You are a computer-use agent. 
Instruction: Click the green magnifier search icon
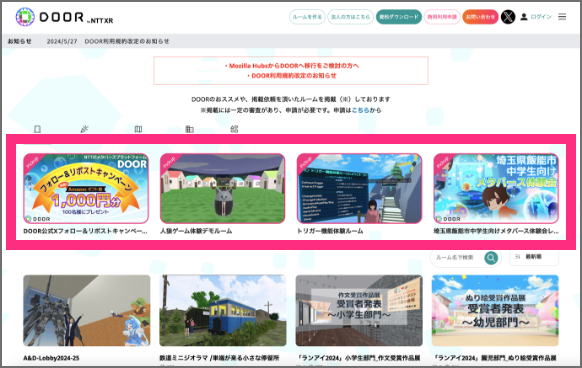[x=491, y=258]
